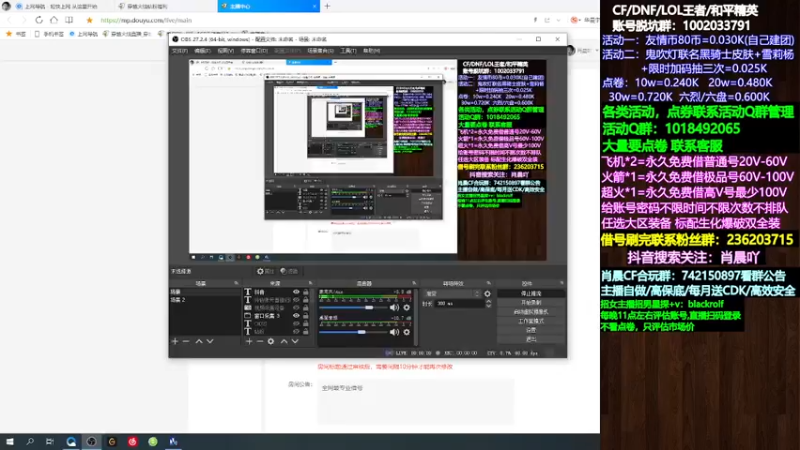
Task: Open Windows Start menu
Action: click(x=10, y=442)
